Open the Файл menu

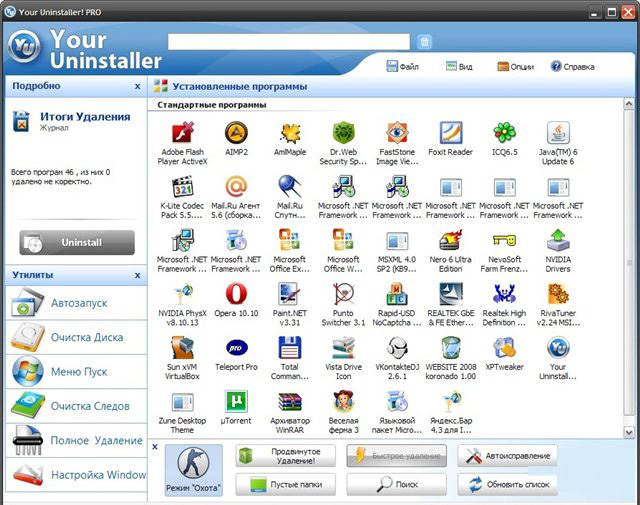click(402, 66)
